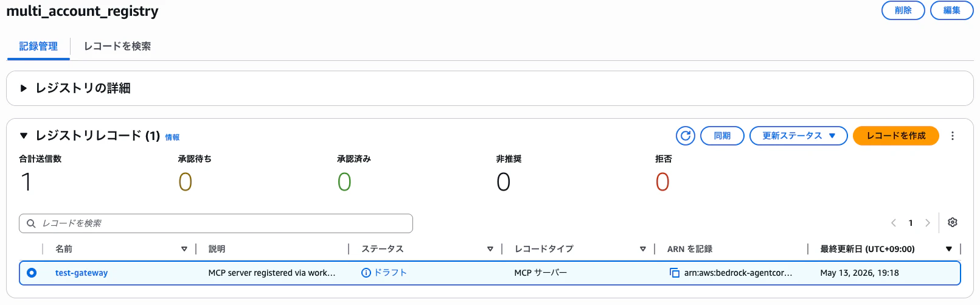Expand the レジストリの詳細 section
The image size is (980, 305).
point(24,88)
